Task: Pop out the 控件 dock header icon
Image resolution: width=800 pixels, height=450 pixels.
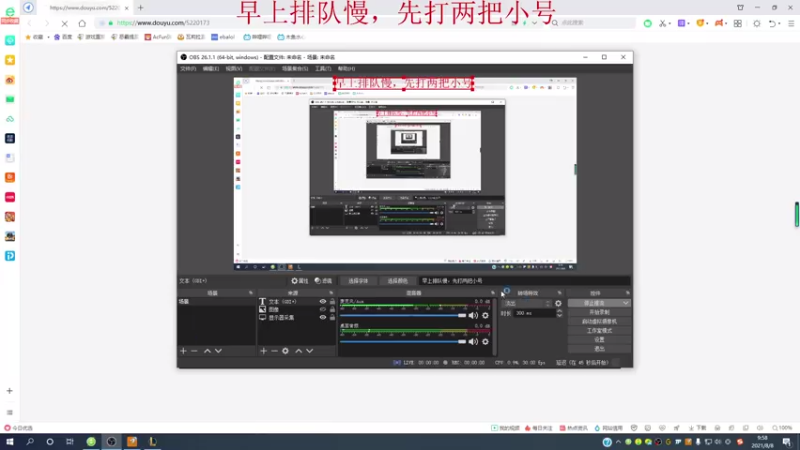Action: click(628, 293)
